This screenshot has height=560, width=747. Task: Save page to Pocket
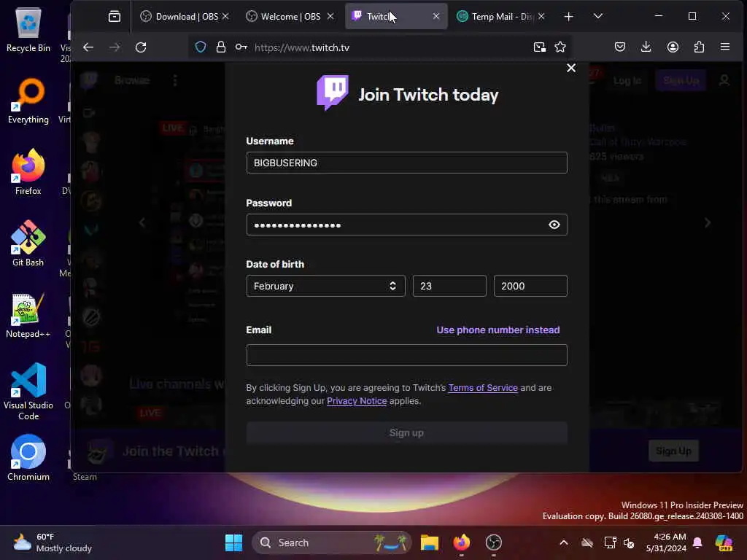pyautogui.click(x=620, y=47)
